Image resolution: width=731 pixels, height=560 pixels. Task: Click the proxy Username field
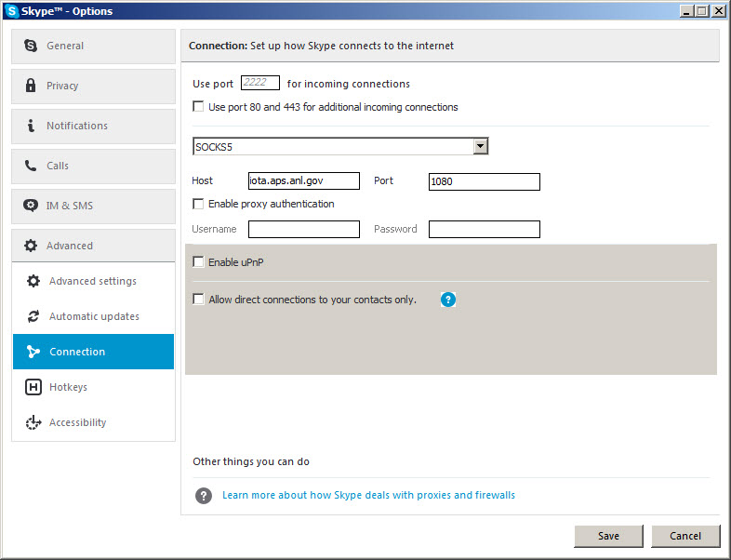pyautogui.click(x=304, y=230)
